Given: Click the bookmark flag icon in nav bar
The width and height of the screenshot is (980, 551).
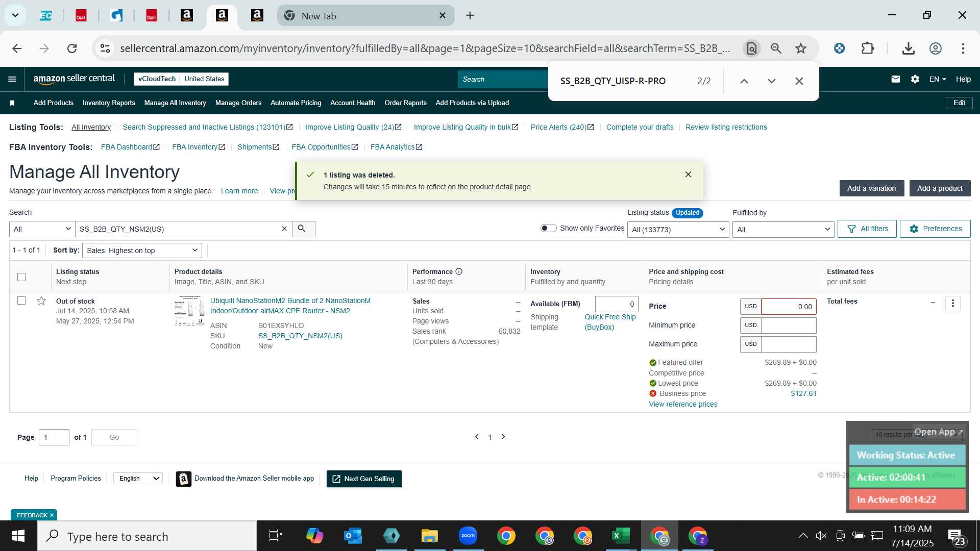Looking at the screenshot, I should [x=12, y=103].
